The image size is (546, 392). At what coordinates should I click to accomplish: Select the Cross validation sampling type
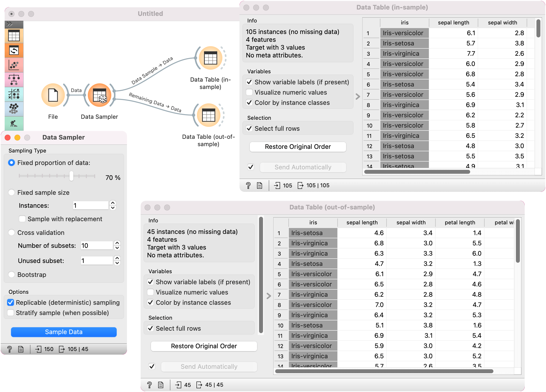11,232
